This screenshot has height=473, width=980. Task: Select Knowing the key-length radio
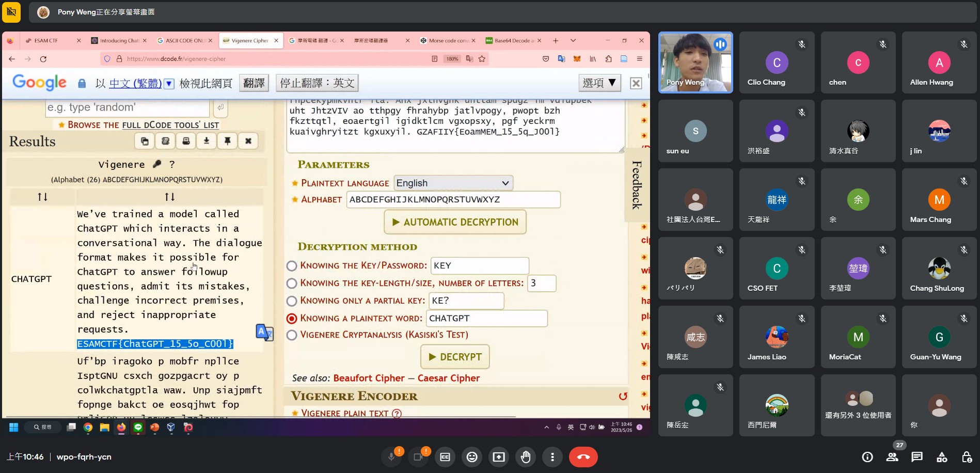pos(292,283)
